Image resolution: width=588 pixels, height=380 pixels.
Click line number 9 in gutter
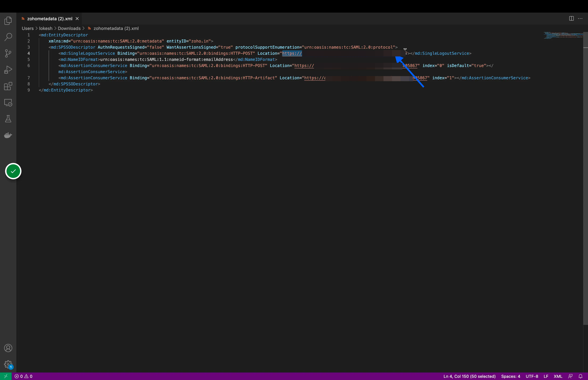point(29,90)
